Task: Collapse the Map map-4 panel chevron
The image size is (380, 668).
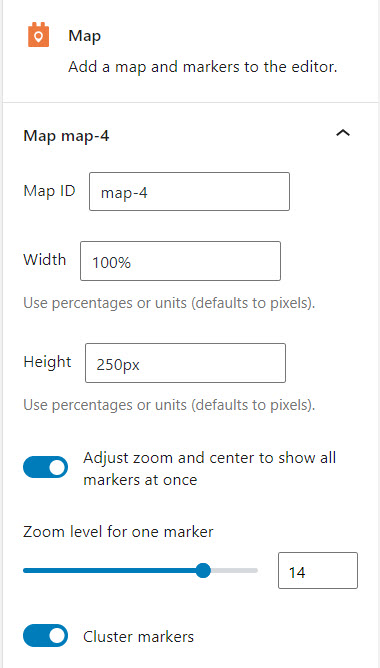Action: (343, 133)
